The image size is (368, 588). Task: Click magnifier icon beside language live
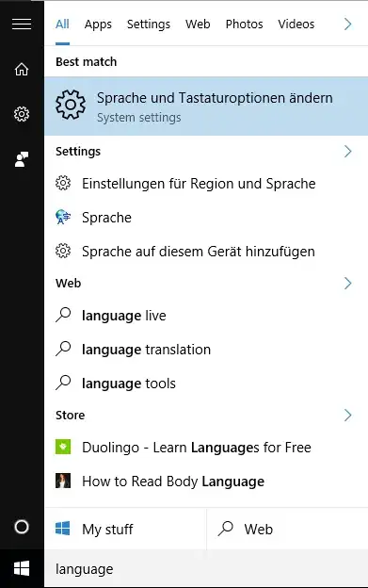point(63,315)
